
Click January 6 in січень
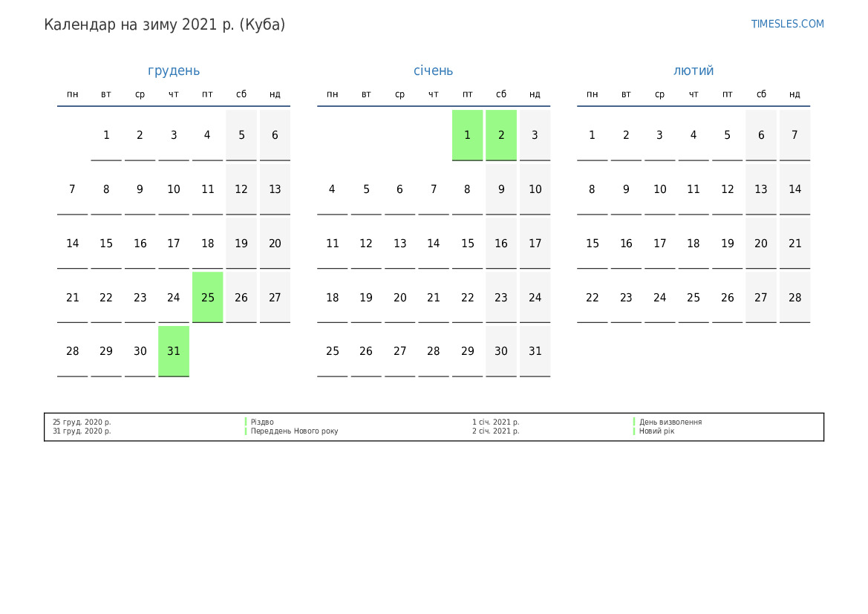pyautogui.click(x=399, y=189)
